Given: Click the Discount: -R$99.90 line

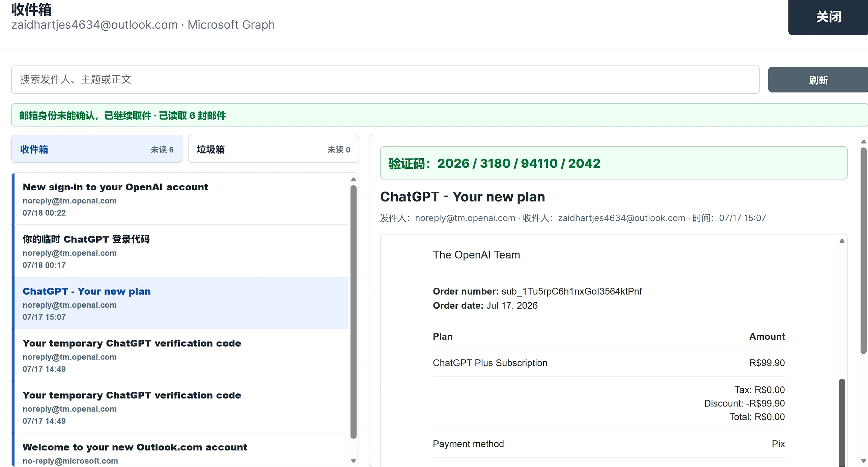Looking at the screenshot, I should 744,403.
